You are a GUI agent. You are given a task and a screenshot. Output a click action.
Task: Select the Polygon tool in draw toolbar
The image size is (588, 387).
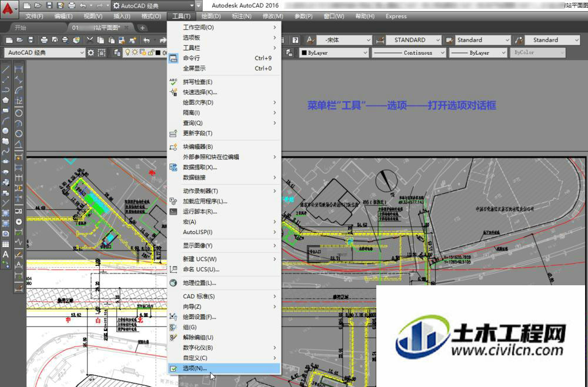point(6,100)
